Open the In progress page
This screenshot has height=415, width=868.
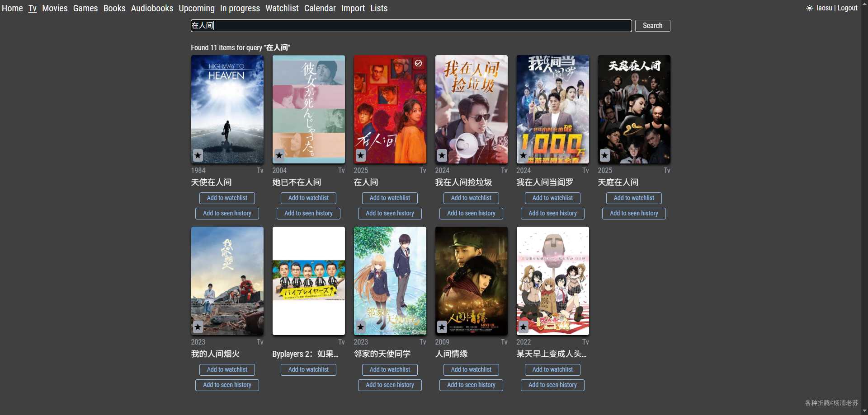pos(240,8)
